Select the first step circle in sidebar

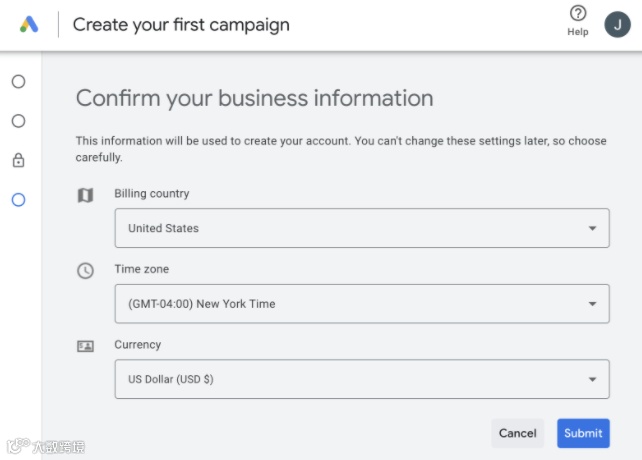click(x=18, y=82)
